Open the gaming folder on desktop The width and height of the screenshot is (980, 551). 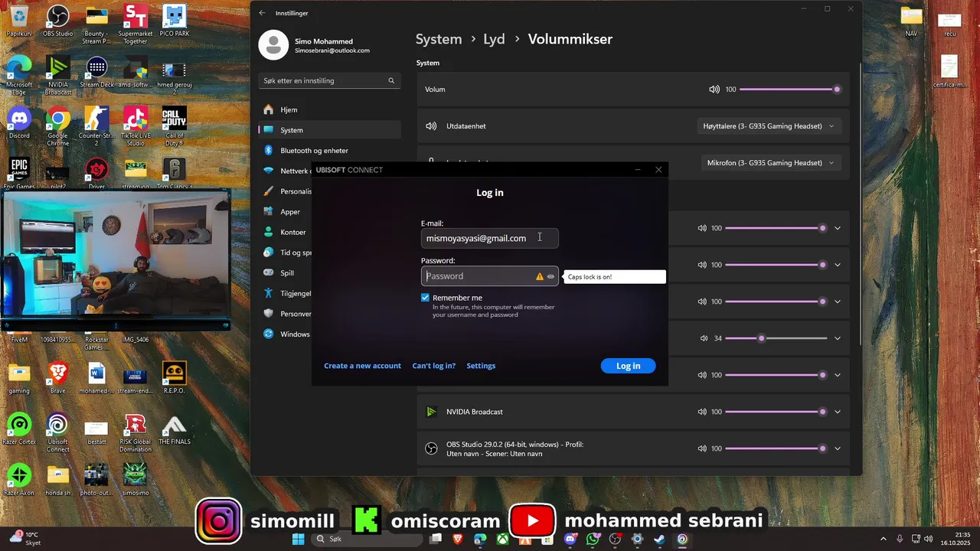pos(19,378)
